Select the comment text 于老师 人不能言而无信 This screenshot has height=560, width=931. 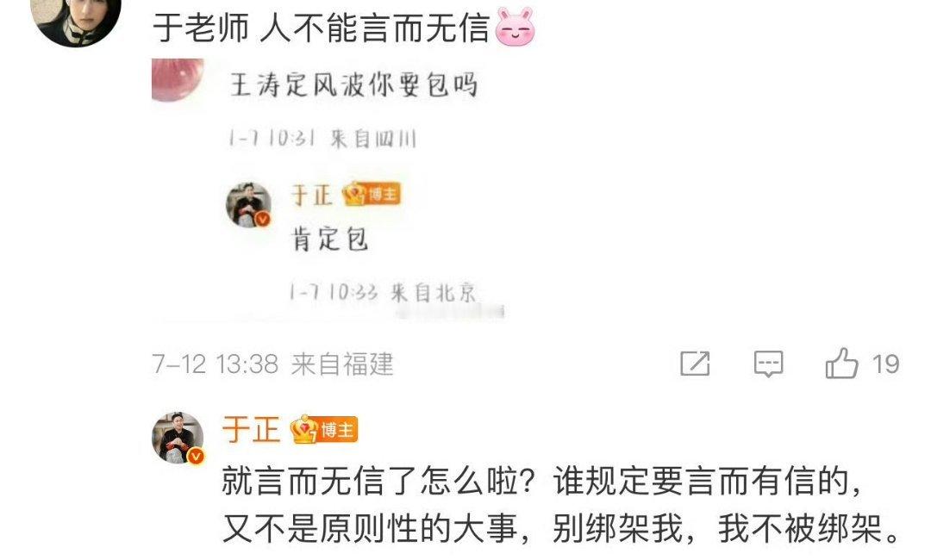322,28
